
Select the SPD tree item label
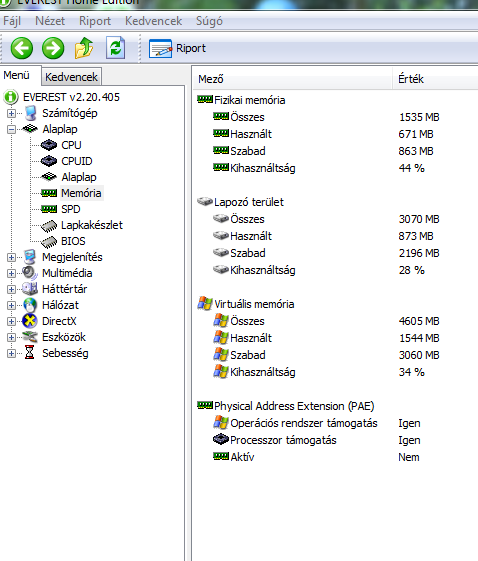point(70,209)
